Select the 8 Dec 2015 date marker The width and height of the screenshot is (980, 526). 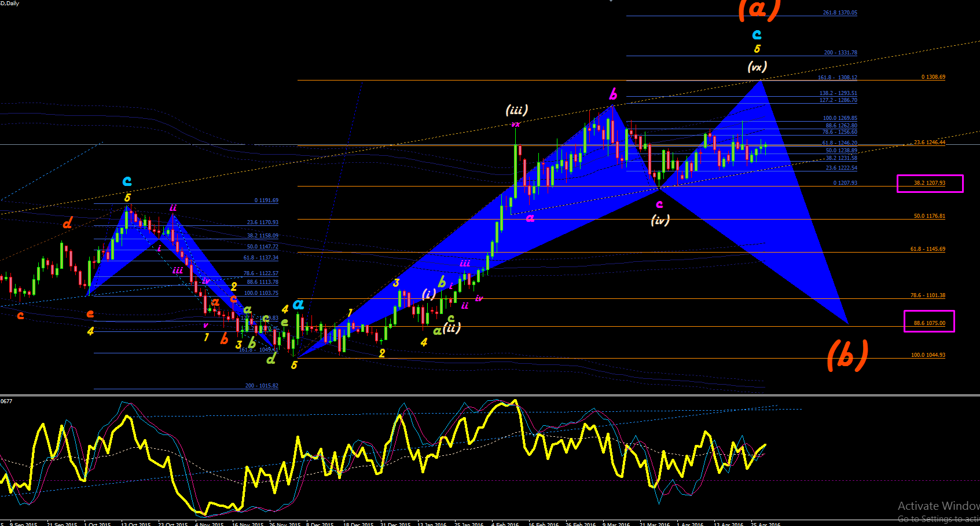click(x=320, y=524)
